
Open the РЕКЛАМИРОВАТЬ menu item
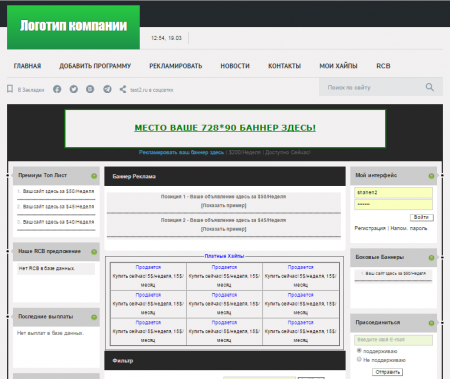[176, 66]
